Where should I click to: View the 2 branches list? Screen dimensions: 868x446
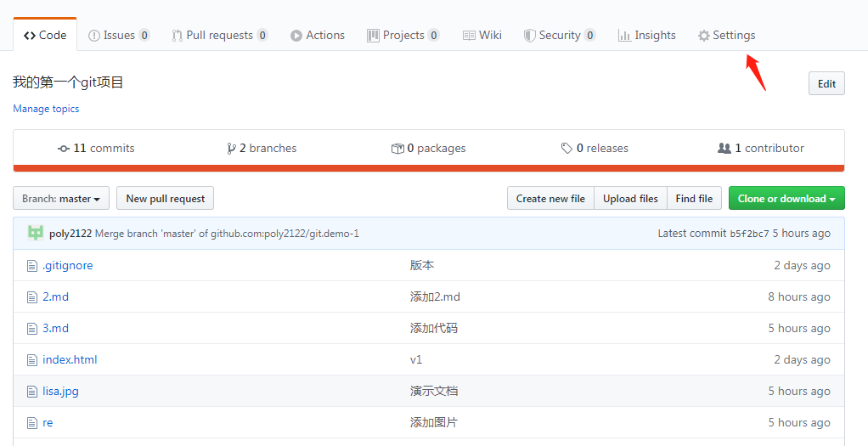tap(262, 148)
